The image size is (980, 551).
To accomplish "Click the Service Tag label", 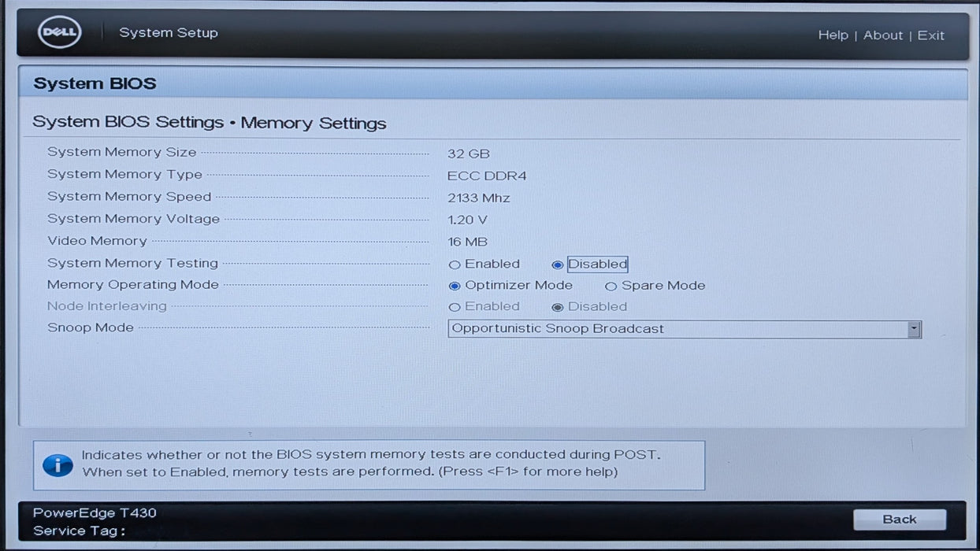I will click(79, 531).
